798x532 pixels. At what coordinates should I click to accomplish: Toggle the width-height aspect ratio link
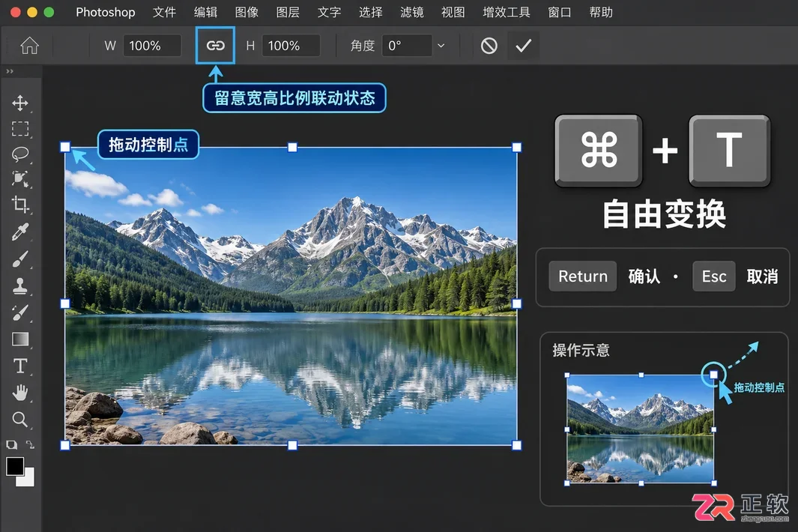coord(215,45)
